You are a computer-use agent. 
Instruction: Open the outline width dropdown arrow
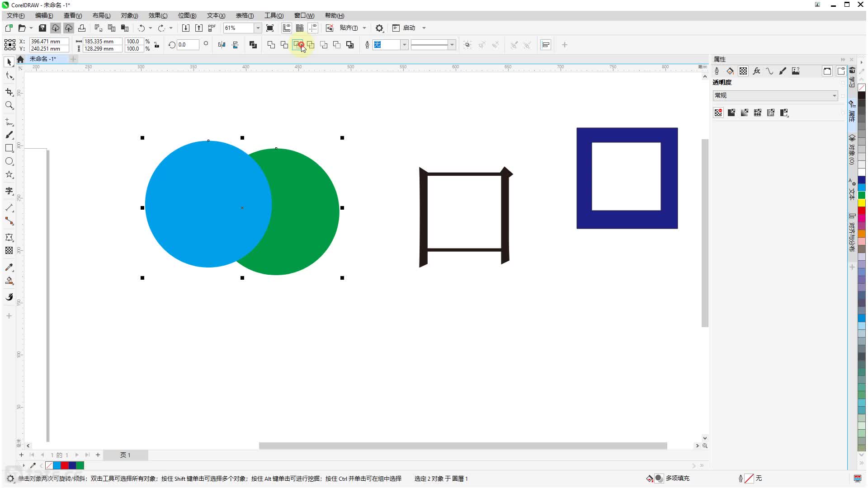point(404,45)
